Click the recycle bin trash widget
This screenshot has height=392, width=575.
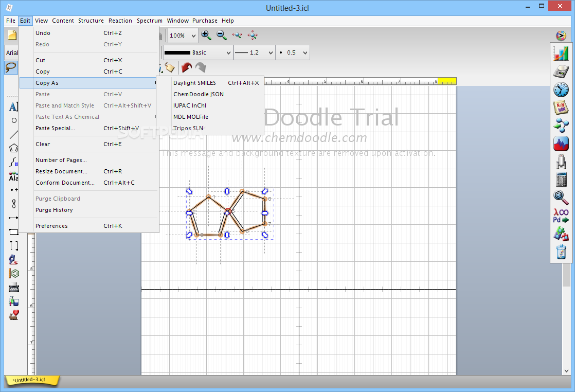[x=561, y=252]
